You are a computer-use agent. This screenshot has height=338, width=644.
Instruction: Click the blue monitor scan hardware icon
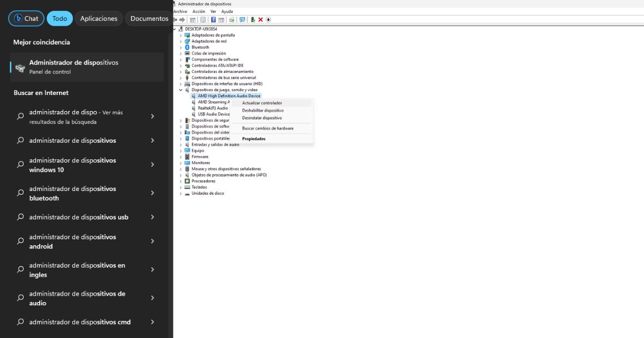[242, 19]
